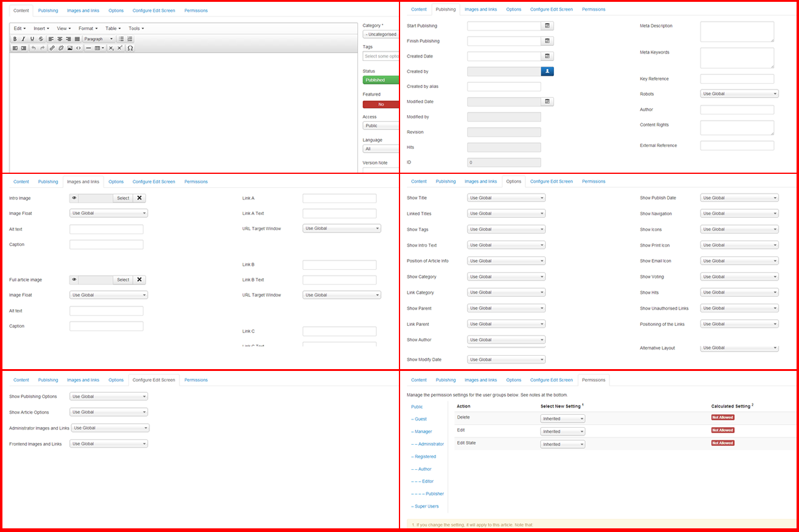Clear the Intro Image with X button
Viewport: 799px width, 532px height.
point(139,198)
